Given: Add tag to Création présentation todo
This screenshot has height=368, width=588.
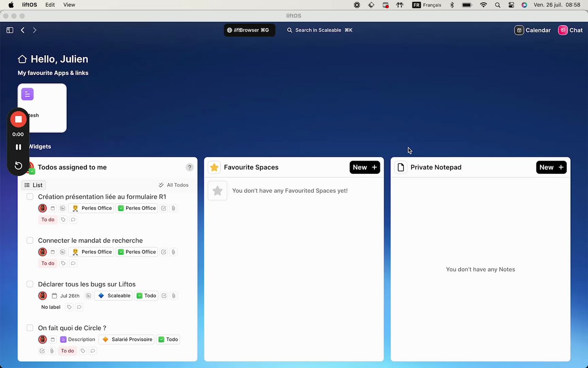Looking at the screenshot, I should click(x=63, y=220).
